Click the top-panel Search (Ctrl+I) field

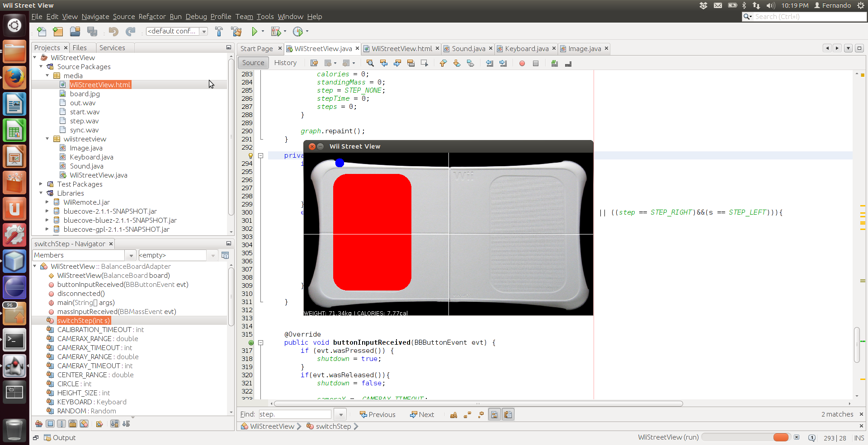pos(805,17)
